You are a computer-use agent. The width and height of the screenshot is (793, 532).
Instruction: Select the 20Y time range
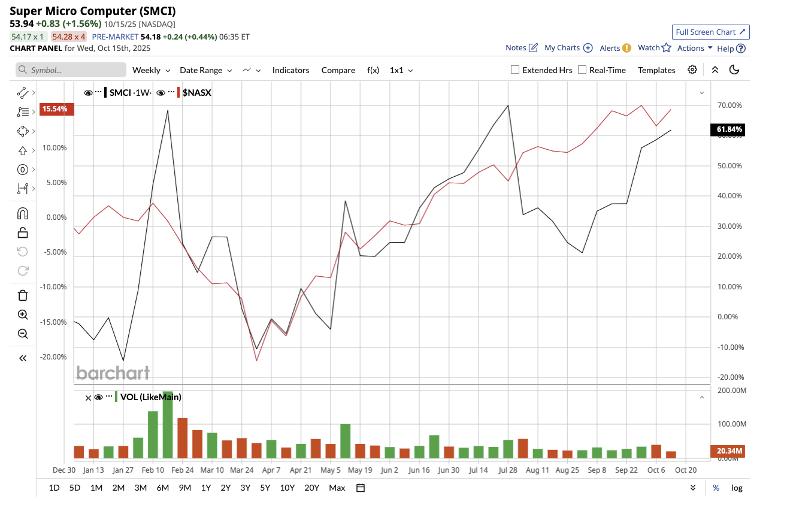point(311,488)
